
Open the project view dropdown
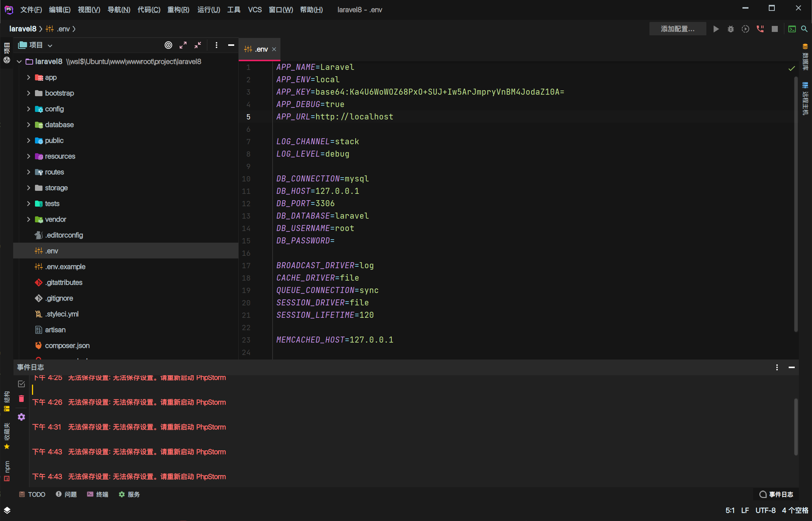coord(50,45)
